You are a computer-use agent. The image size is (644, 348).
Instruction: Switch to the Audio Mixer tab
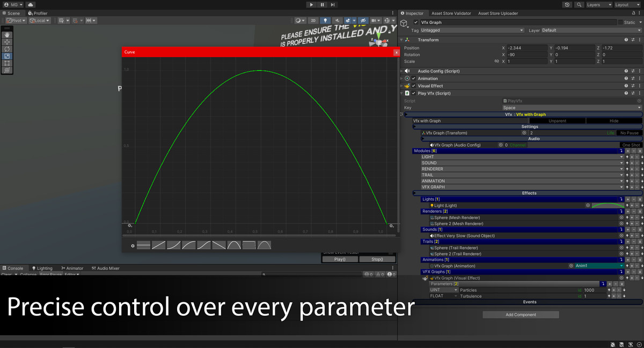pyautogui.click(x=105, y=268)
